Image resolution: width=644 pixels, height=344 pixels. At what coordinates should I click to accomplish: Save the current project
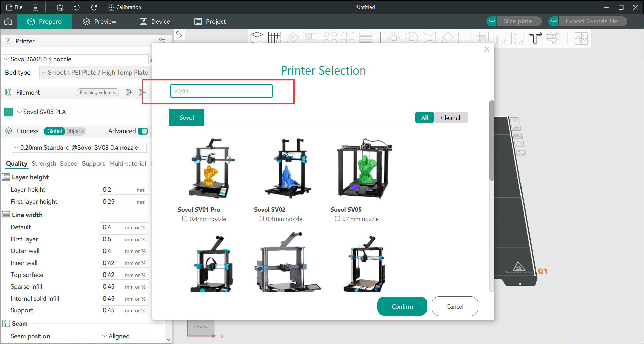tap(60, 7)
